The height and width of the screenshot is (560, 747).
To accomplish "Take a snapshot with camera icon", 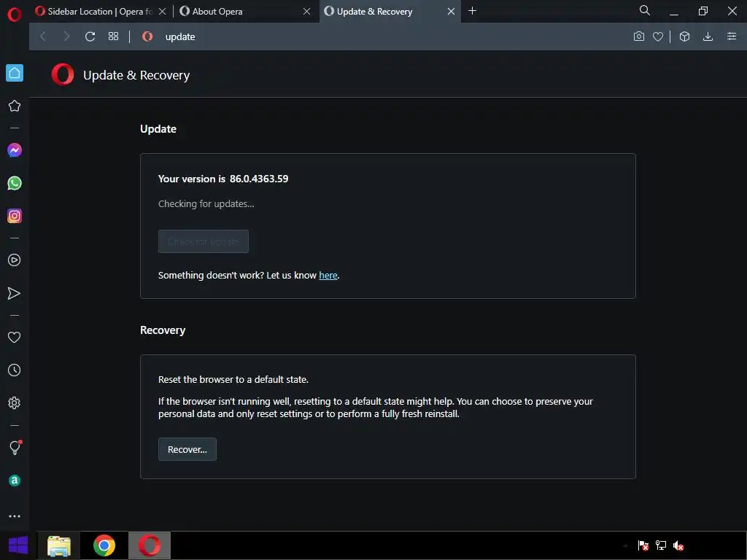I will click(x=639, y=36).
